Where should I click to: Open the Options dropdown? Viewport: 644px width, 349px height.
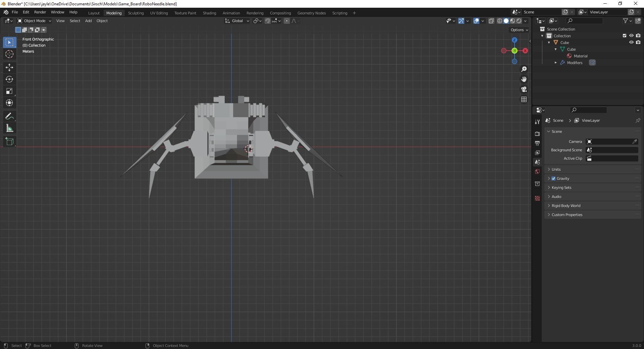point(519,30)
